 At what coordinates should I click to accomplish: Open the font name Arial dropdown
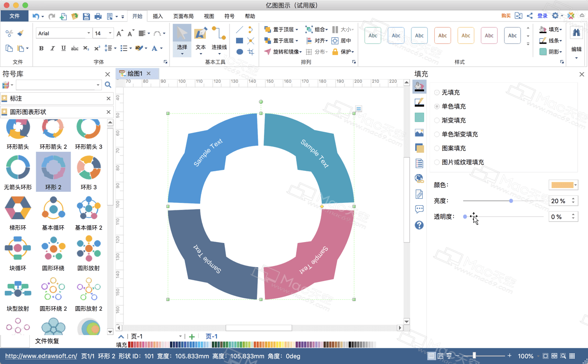coord(88,34)
